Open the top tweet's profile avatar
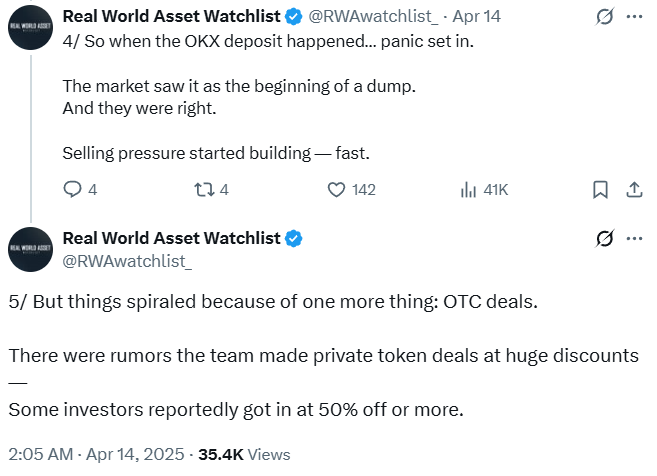The image size is (657, 476). pos(32,29)
